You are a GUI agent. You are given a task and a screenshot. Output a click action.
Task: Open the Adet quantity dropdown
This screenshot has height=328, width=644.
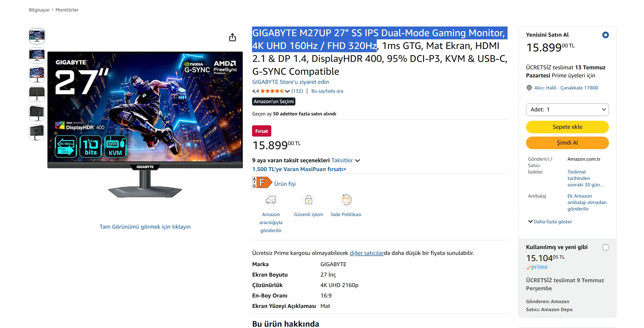click(x=567, y=110)
